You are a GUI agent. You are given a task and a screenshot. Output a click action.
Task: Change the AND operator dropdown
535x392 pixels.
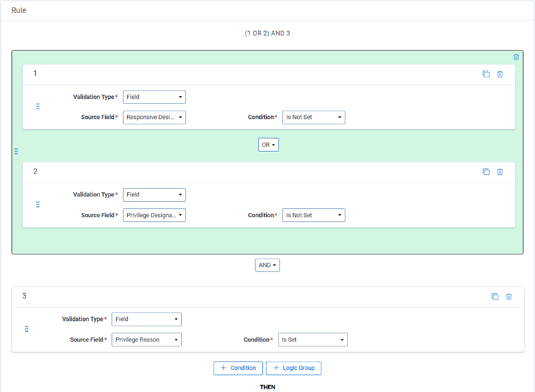267,265
